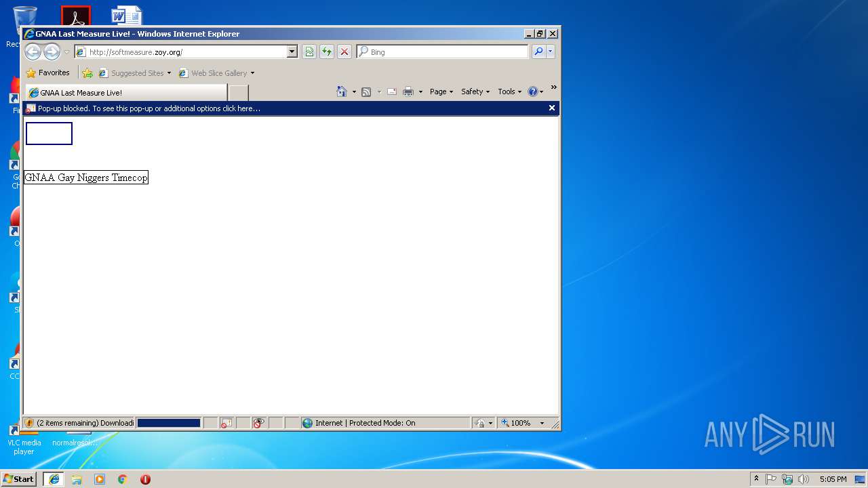Viewport: 868px width, 488px height.
Task: Click the Read Mail envelope icon
Action: coord(392,91)
